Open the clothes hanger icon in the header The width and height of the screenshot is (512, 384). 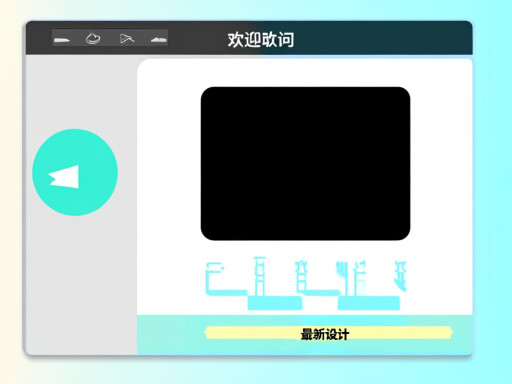(127, 39)
